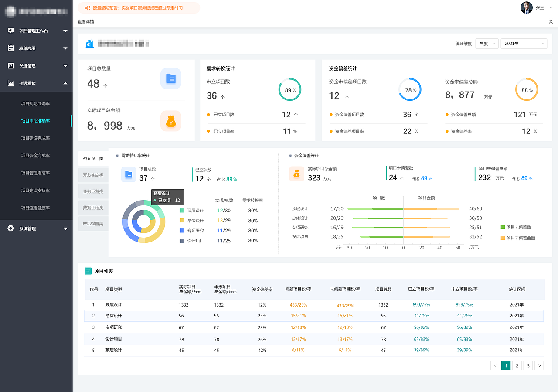Open 项目规划准确率 in sidebar

coord(36,103)
